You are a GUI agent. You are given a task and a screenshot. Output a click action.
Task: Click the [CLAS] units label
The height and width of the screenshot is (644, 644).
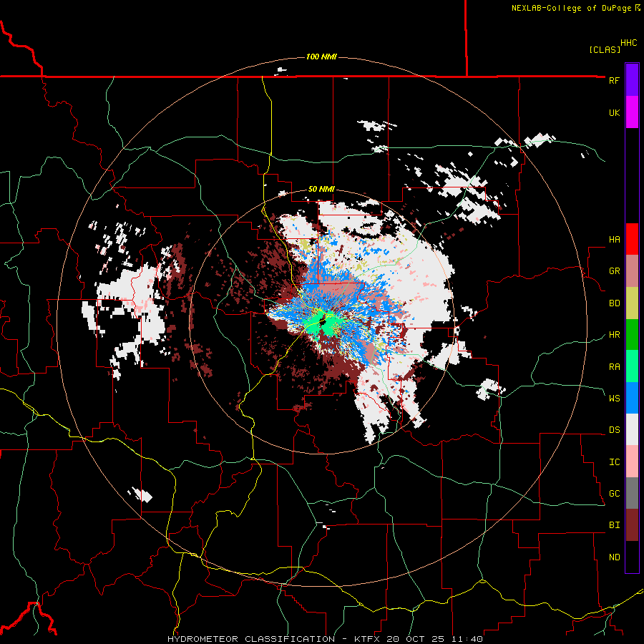(x=605, y=49)
